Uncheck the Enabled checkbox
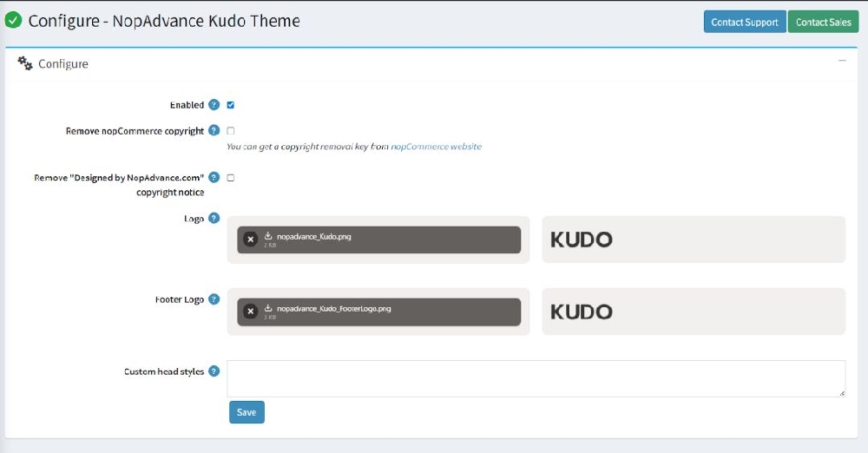The height and width of the screenshot is (453, 868). click(231, 105)
